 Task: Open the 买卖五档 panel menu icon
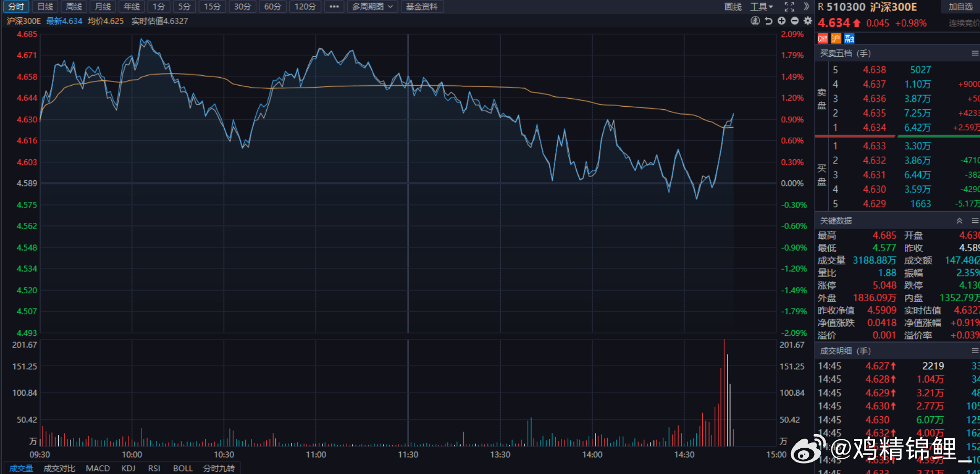click(975, 53)
